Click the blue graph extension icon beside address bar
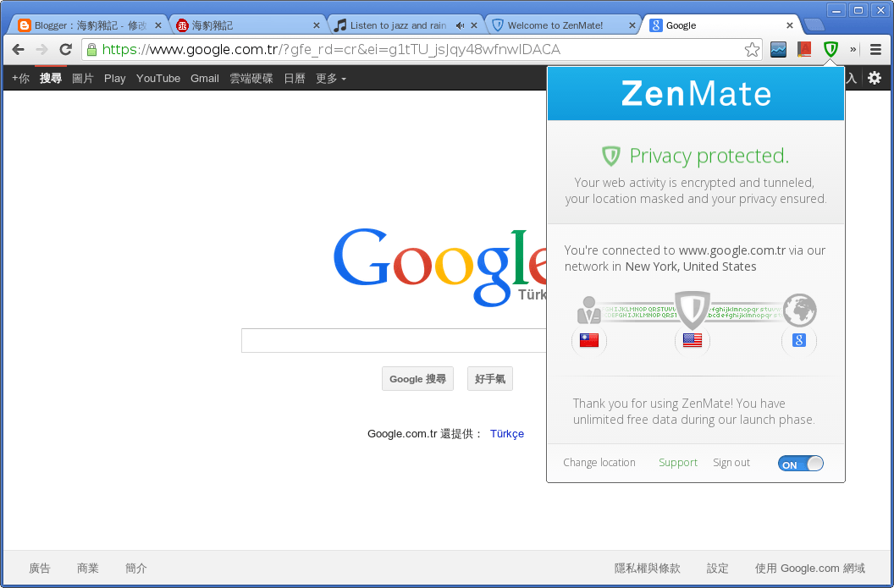 778,50
